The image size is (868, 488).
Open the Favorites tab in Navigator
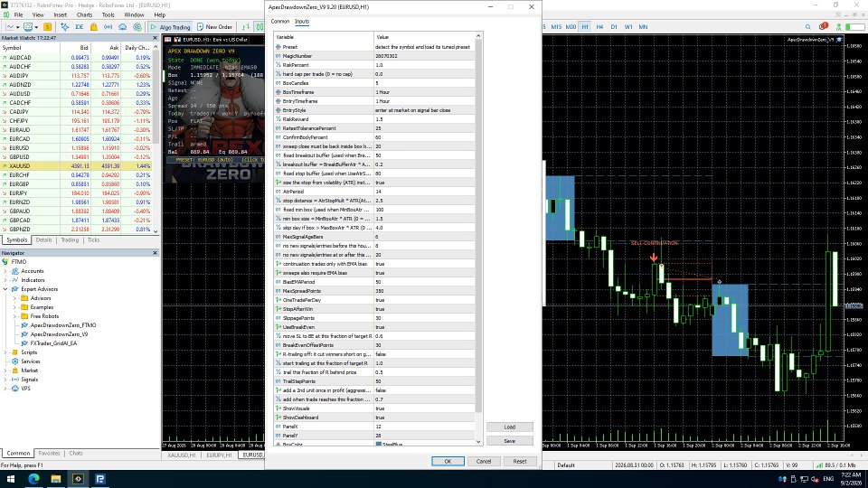[49, 453]
